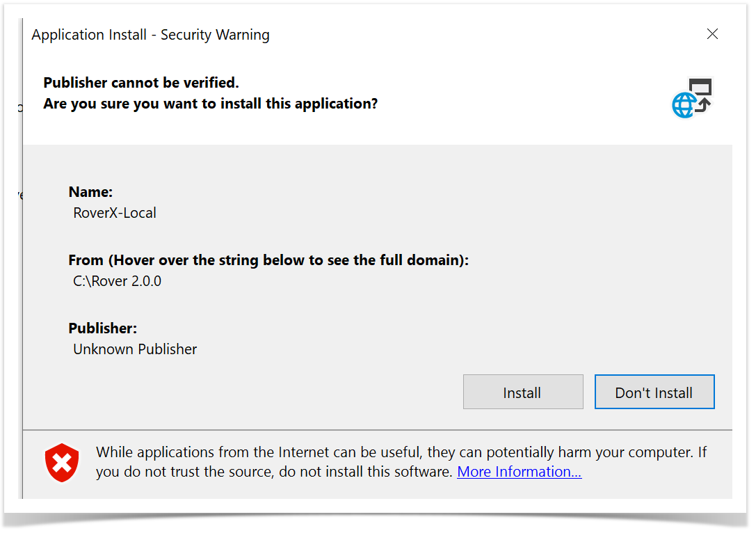The width and height of the screenshot is (756, 533).
Task: Click the white X inside the shield
Action: [62, 462]
